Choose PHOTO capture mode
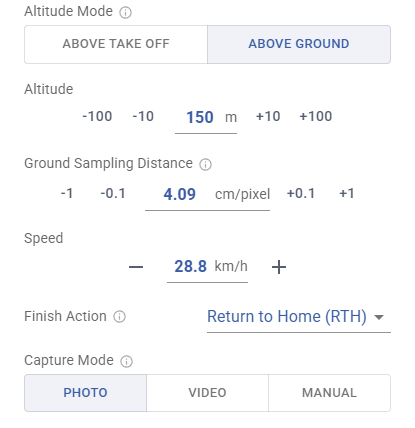 point(85,393)
